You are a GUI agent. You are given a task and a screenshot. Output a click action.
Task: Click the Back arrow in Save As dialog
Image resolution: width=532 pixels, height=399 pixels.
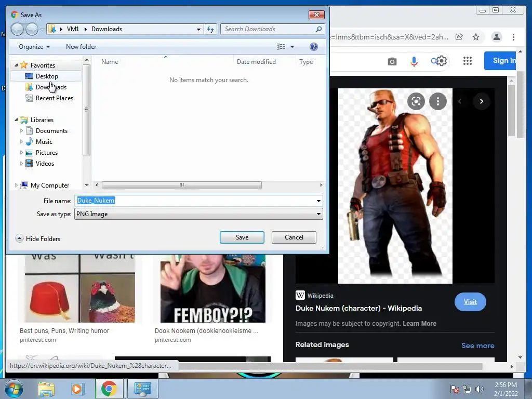pyautogui.click(x=17, y=29)
